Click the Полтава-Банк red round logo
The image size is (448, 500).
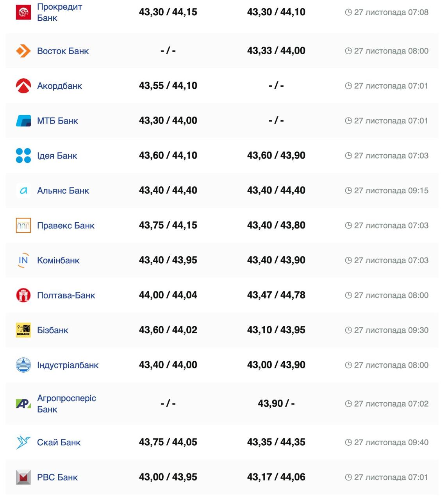coord(23,295)
